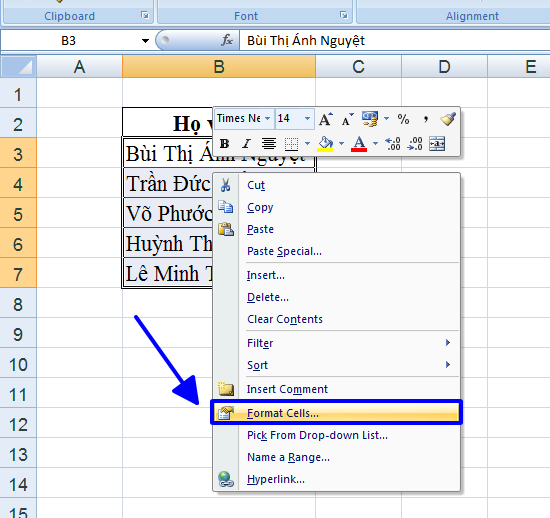Screen dimensions: 550x518
Task: Click cell containing 'Trần Đức'
Action: point(168,184)
